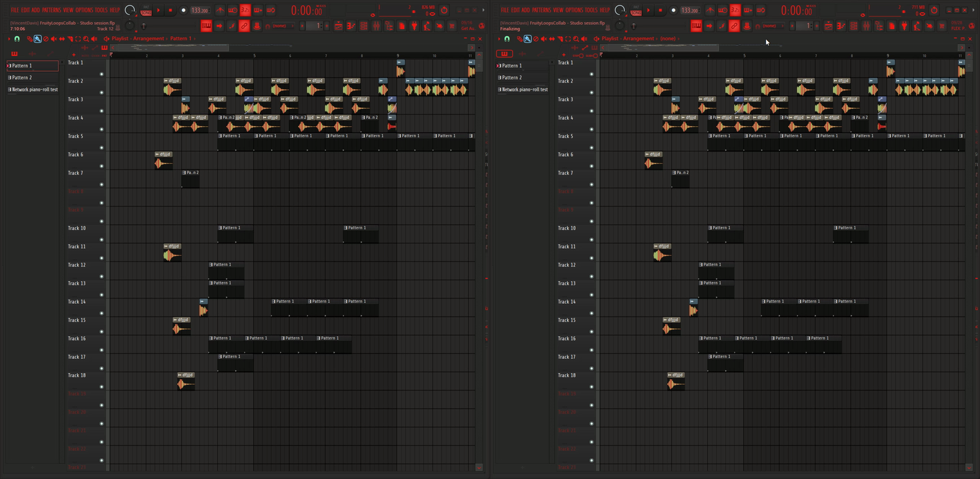The height and width of the screenshot is (479, 980).
Task: Click horizontal scrollbar thumb in right playlist
Action: [663, 47]
